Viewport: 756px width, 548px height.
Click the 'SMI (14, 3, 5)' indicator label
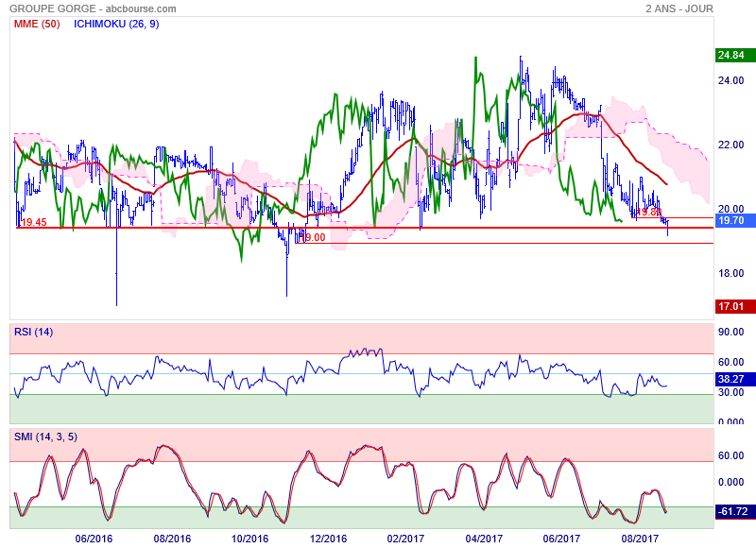pyautogui.click(x=45, y=437)
